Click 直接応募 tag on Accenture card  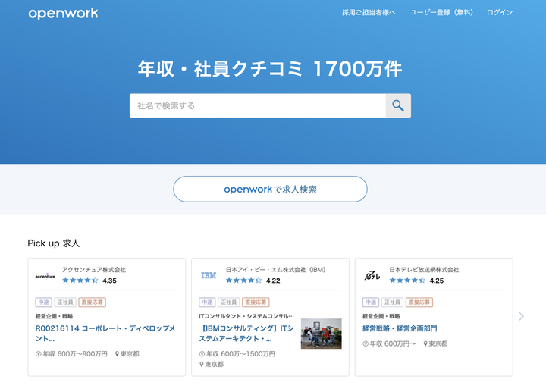tap(92, 303)
